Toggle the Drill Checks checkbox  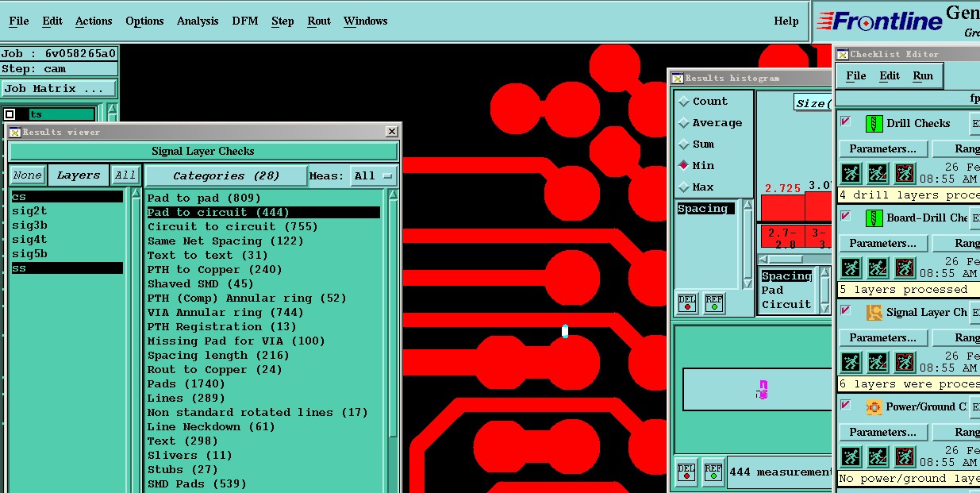tap(846, 121)
